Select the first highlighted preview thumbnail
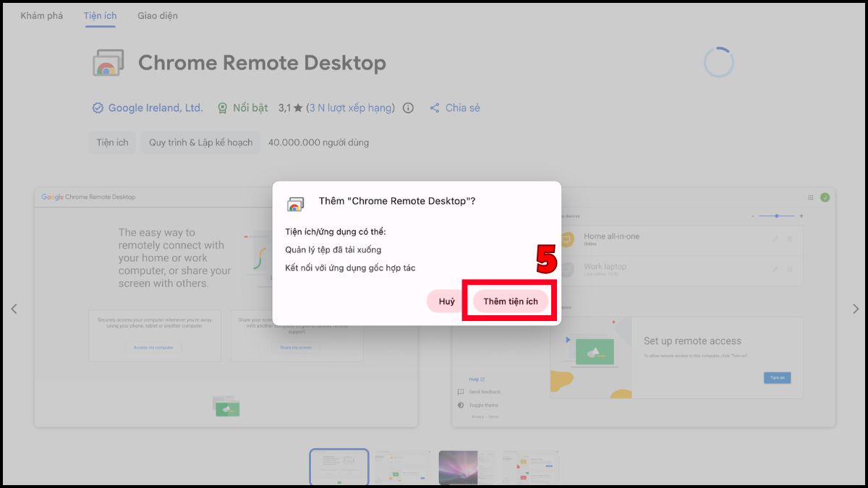This screenshot has width=868, height=488. click(339, 467)
